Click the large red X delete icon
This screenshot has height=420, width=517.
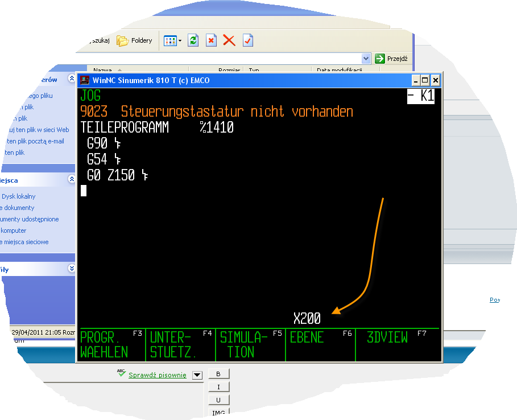(229, 40)
